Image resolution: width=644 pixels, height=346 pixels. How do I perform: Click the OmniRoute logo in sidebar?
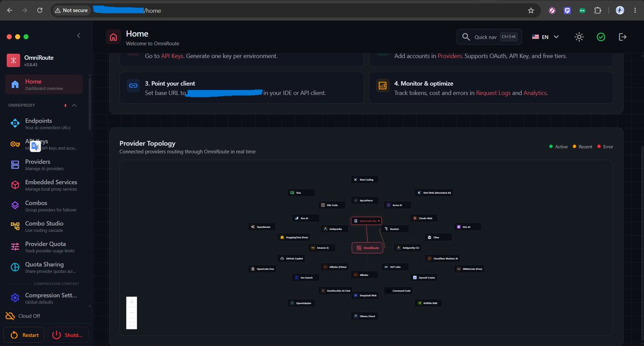point(13,61)
